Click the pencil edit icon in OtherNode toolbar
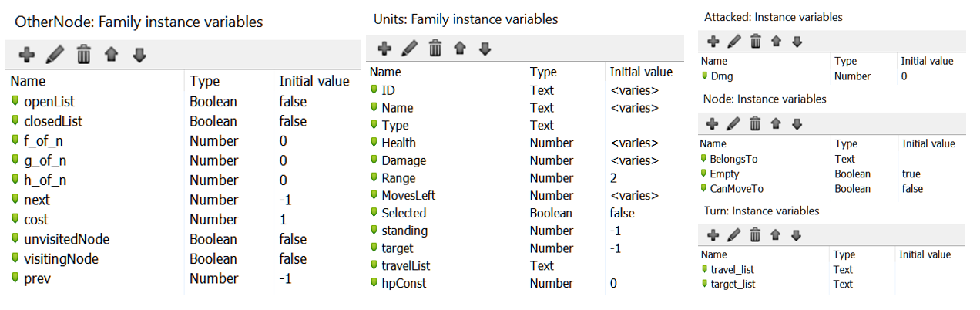The width and height of the screenshot is (980, 310). click(54, 55)
